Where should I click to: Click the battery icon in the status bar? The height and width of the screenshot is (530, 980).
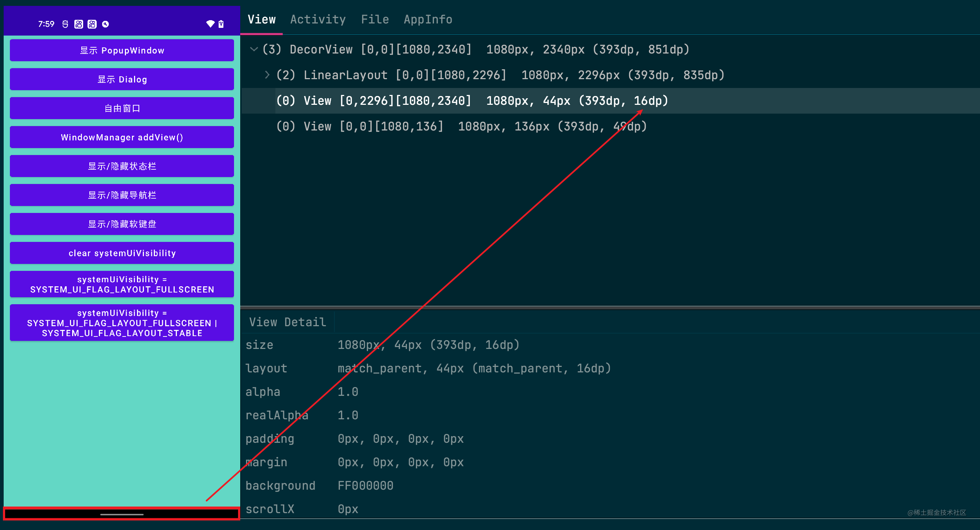(x=221, y=24)
